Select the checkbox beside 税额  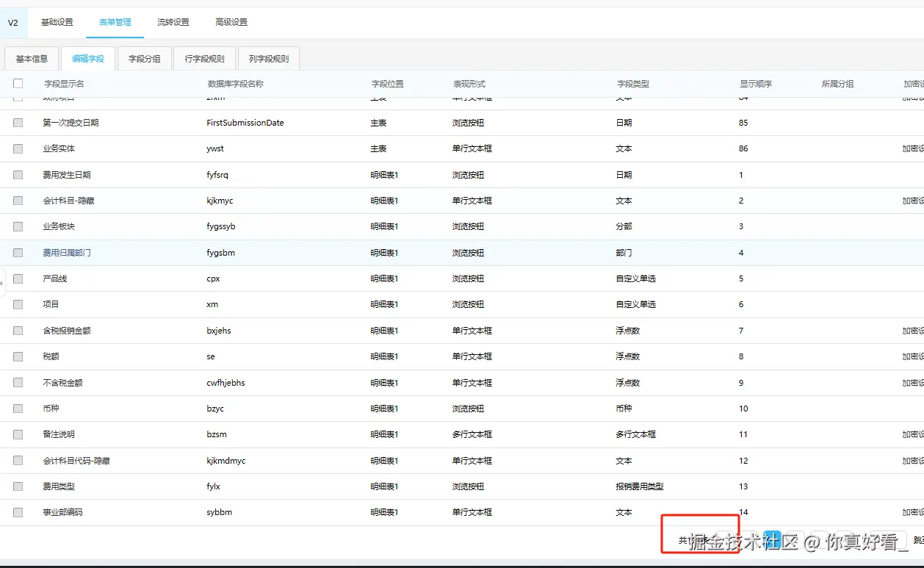tap(18, 356)
